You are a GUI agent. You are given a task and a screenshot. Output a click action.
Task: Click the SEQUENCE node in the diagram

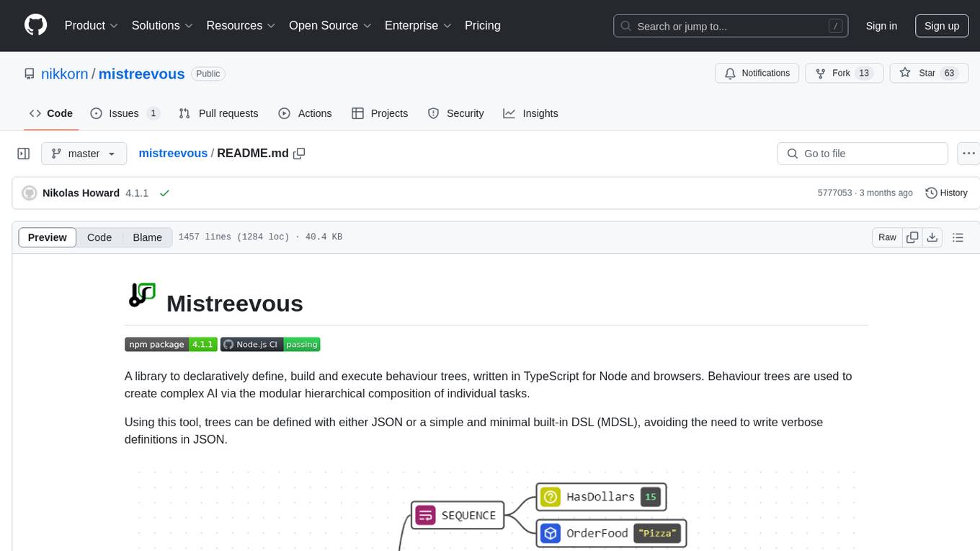pyautogui.click(x=458, y=516)
